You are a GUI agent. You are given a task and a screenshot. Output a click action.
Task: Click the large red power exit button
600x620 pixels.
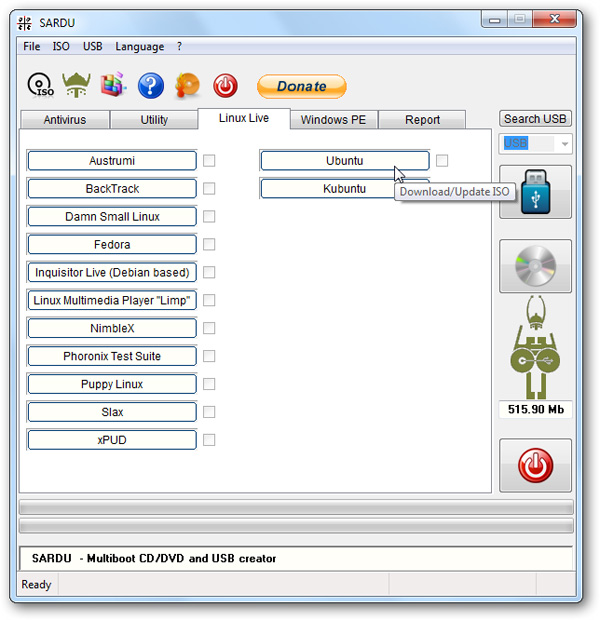tap(535, 465)
